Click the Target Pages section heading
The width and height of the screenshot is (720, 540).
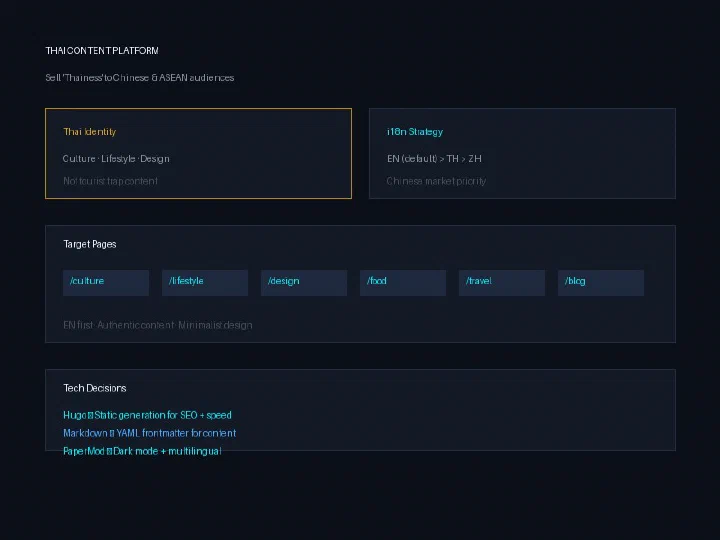click(90, 244)
